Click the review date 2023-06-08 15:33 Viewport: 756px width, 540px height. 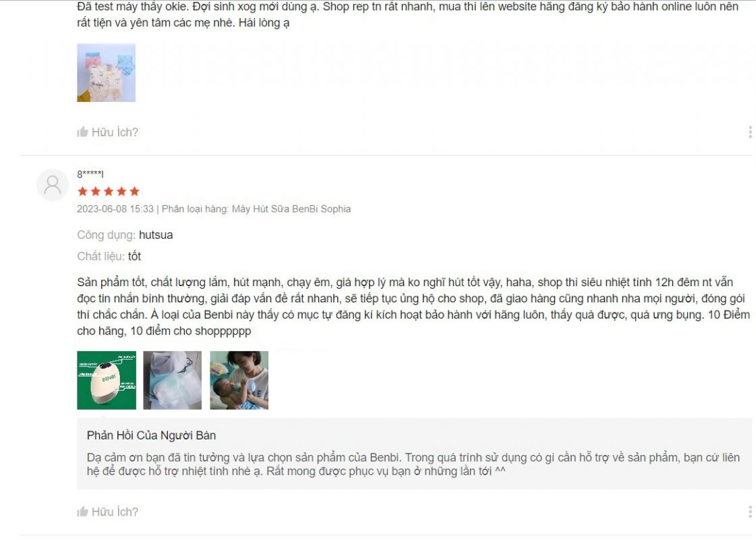click(115, 209)
